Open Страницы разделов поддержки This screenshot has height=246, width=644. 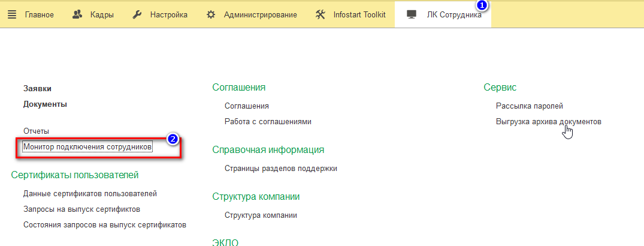[x=281, y=168]
